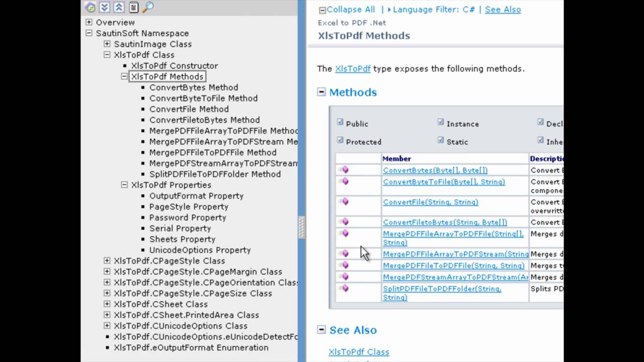Expand the XlsToPdf.CUnicodeOptions Class node
The width and height of the screenshot is (644, 362).
click(x=107, y=325)
